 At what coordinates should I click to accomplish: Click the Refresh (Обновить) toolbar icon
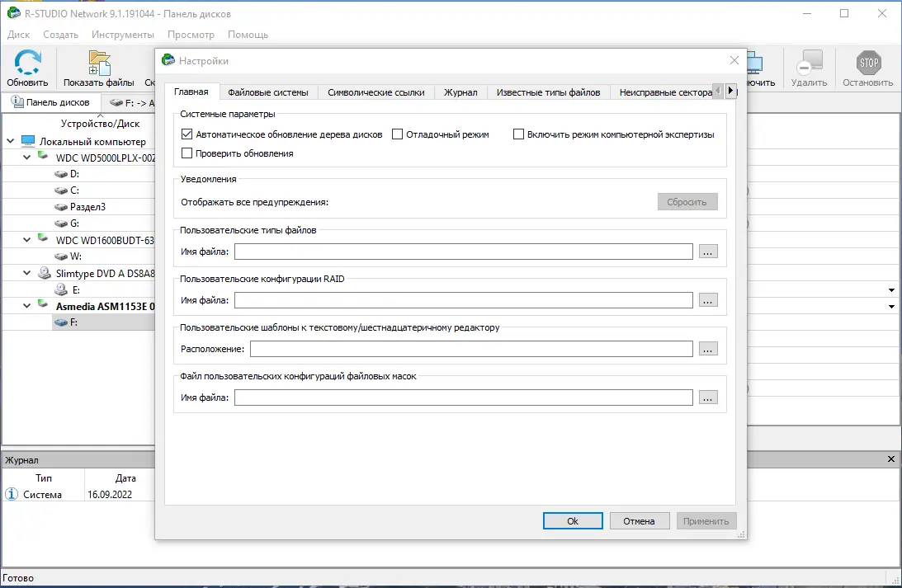pyautogui.click(x=27, y=63)
